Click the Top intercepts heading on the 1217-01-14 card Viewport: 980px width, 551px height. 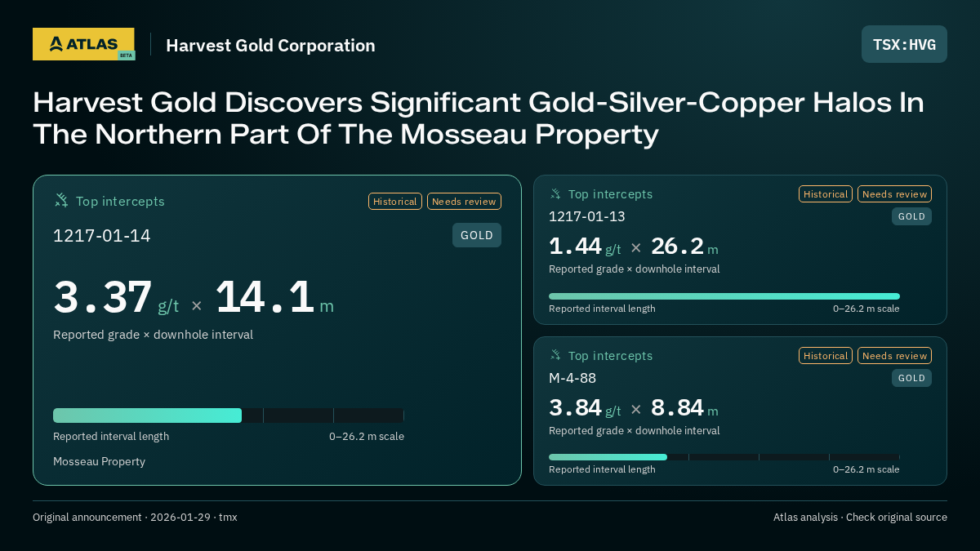coord(120,201)
